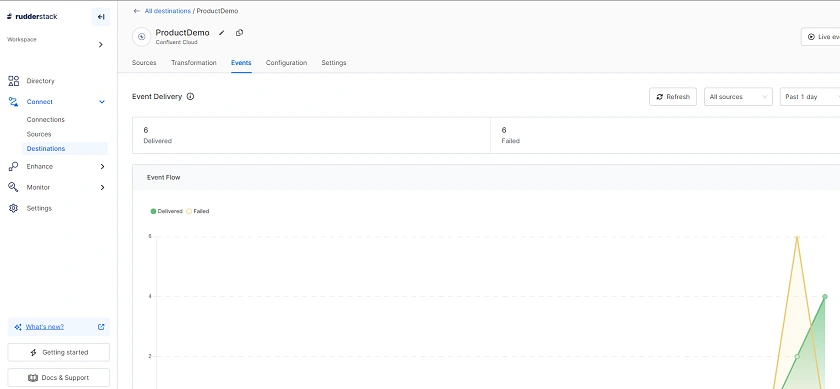Edit the ProductDemo name with pencil icon

[x=222, y=33]
